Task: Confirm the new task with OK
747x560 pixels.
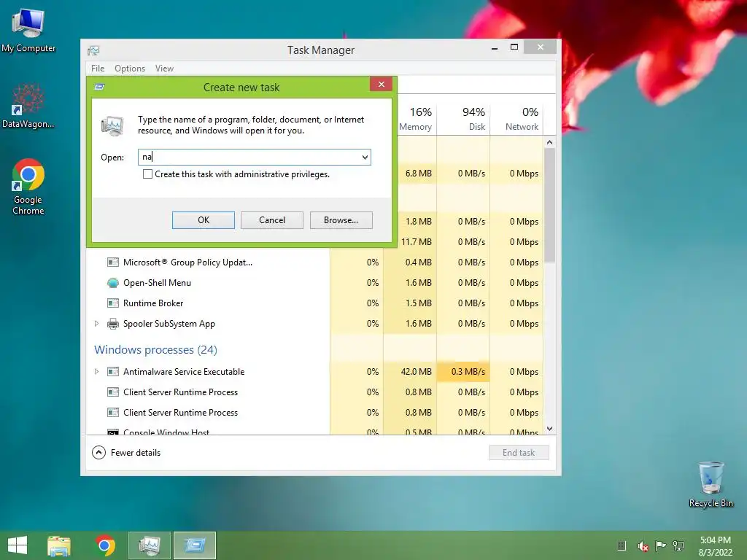Action: tap(204, 220)
